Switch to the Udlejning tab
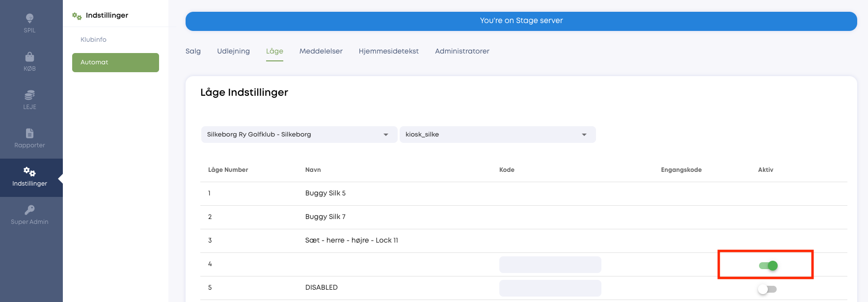Screen dimensions: 868x302 pyautogui.click(x=233, y=51)
